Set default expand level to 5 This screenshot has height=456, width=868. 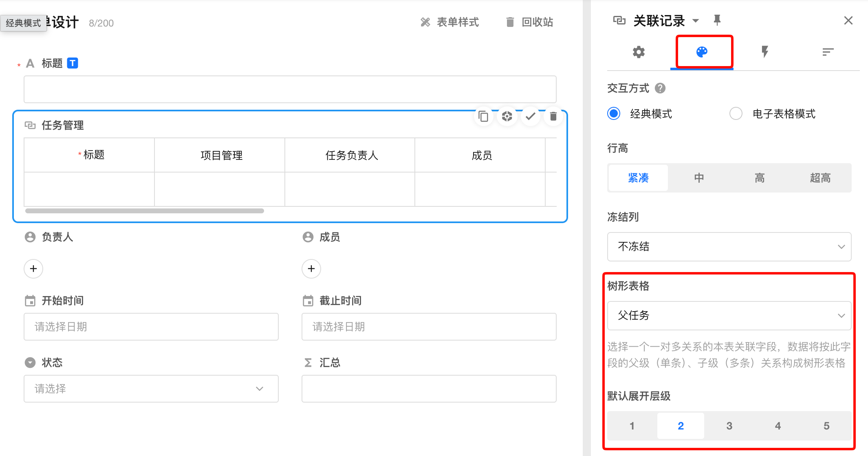click(x=826, y=426)
